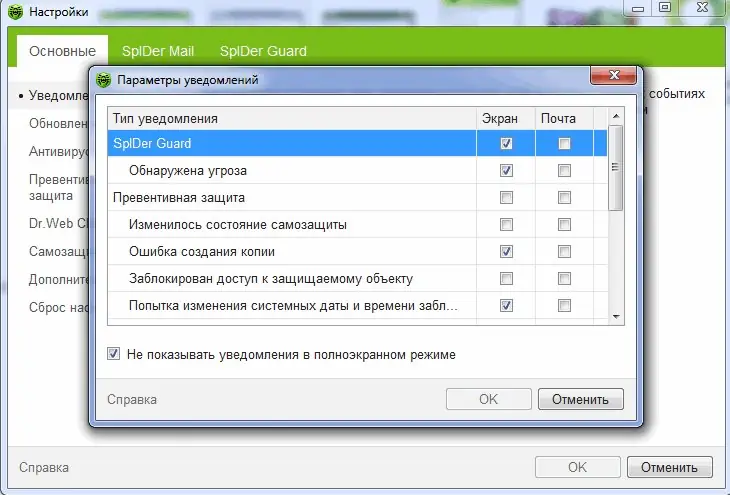Click OK in the notifications dialog
Viewport: 730px width, 495px height.
click(488, 399)
